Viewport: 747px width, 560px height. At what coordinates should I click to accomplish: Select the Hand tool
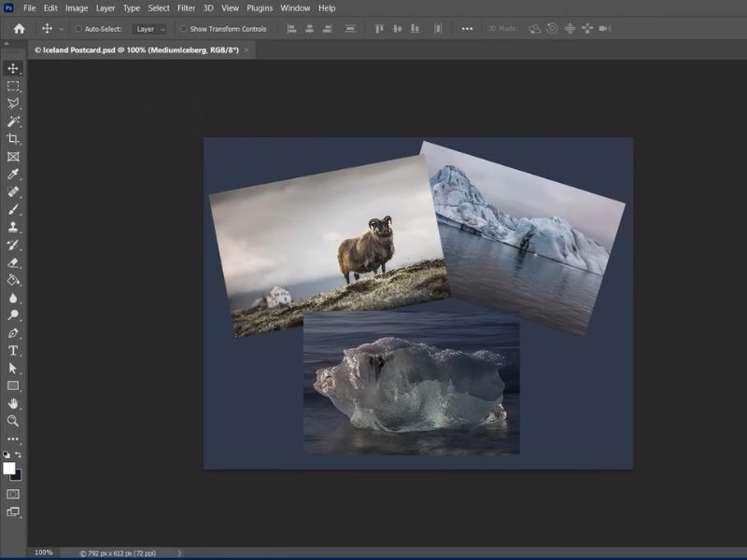pyautogui.click(x=13, y=403)
